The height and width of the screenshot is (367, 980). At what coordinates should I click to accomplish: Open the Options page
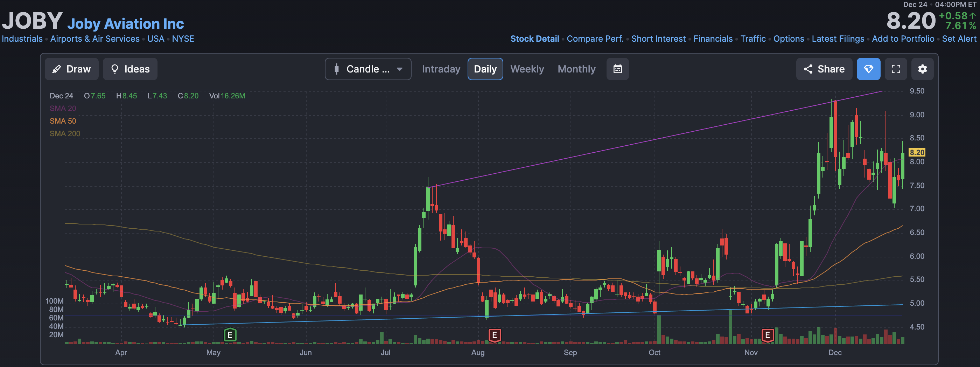pos(788,39)
